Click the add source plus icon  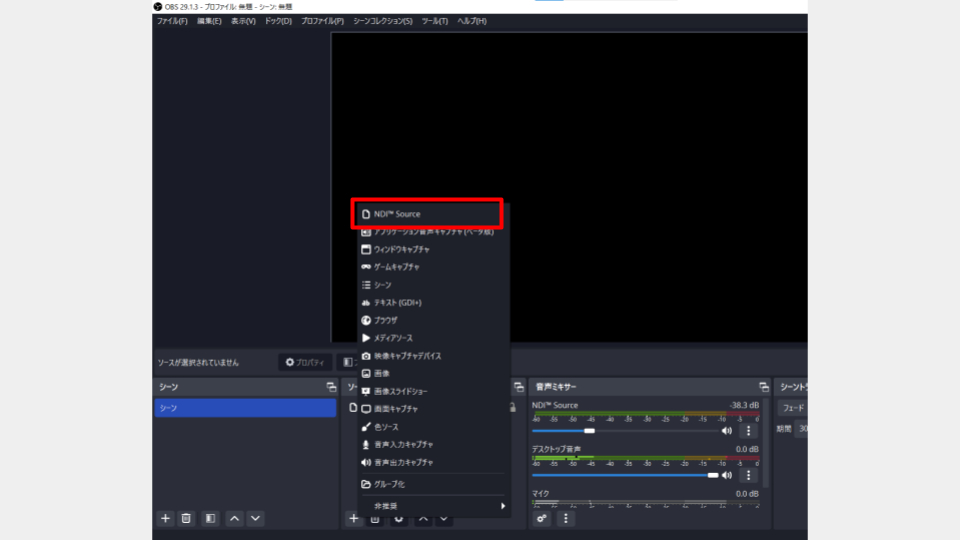[x=353, y=518]
